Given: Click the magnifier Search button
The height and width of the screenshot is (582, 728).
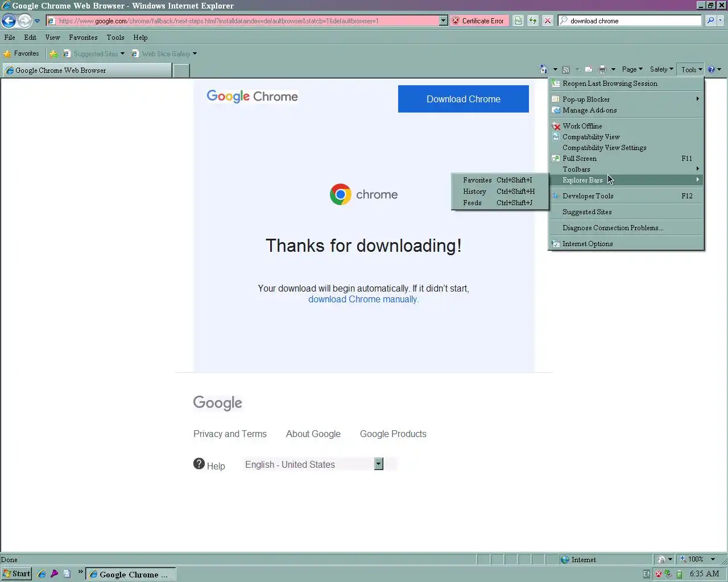Looking at the screenshot, I should coord(710,21).
